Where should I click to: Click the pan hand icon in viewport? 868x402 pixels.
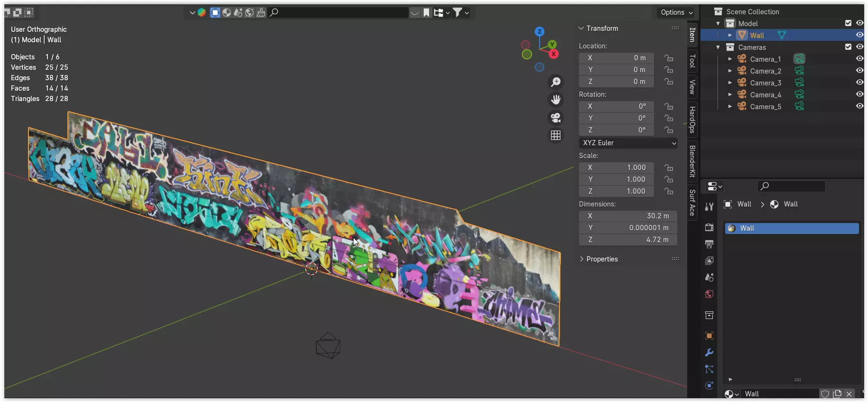[x=556, y=100]
